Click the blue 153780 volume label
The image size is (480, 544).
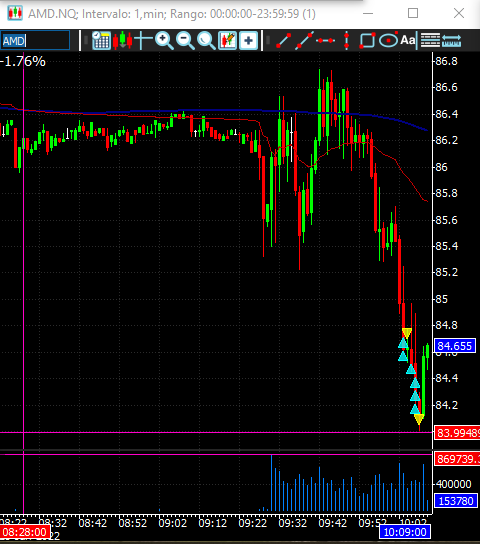tap(455, 501)
